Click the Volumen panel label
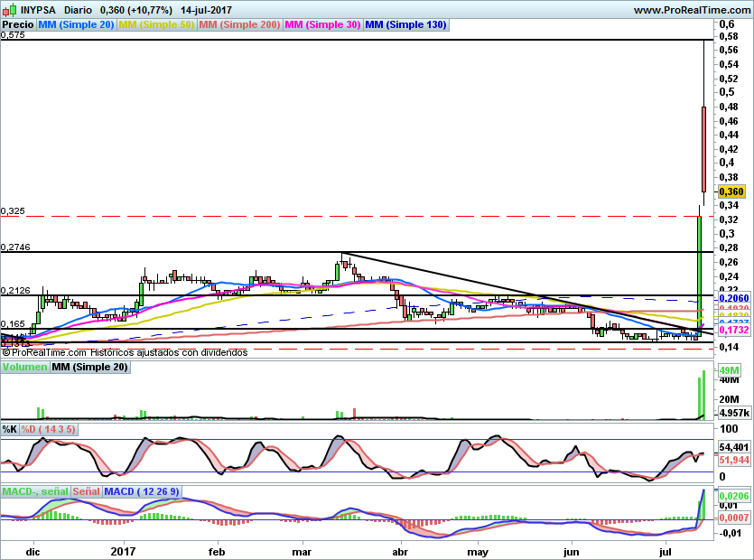This screenshot has width=754, height=560. [24, 368]
